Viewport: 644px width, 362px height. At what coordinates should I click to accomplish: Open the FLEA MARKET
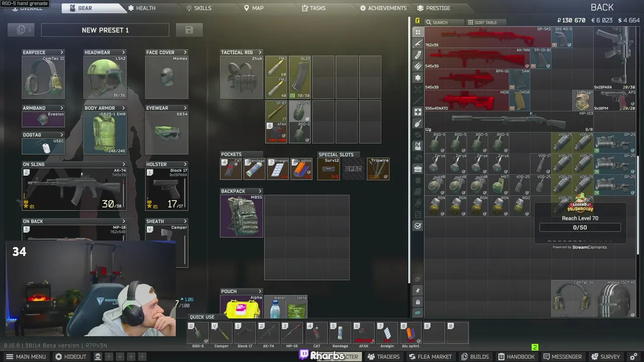pyautogui.click(x=430, y=356)
